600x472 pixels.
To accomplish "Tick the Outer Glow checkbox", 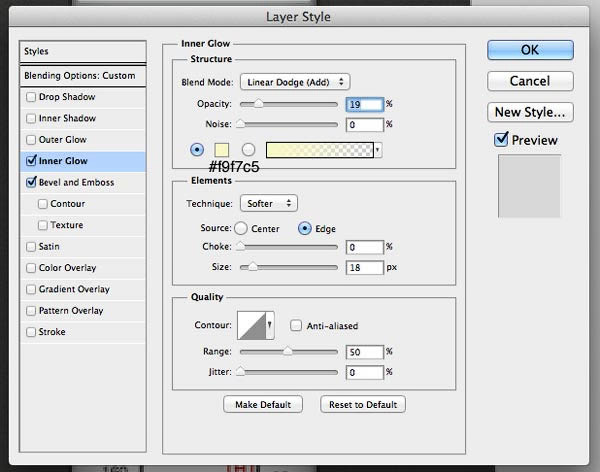I will (x=31, y=140).
